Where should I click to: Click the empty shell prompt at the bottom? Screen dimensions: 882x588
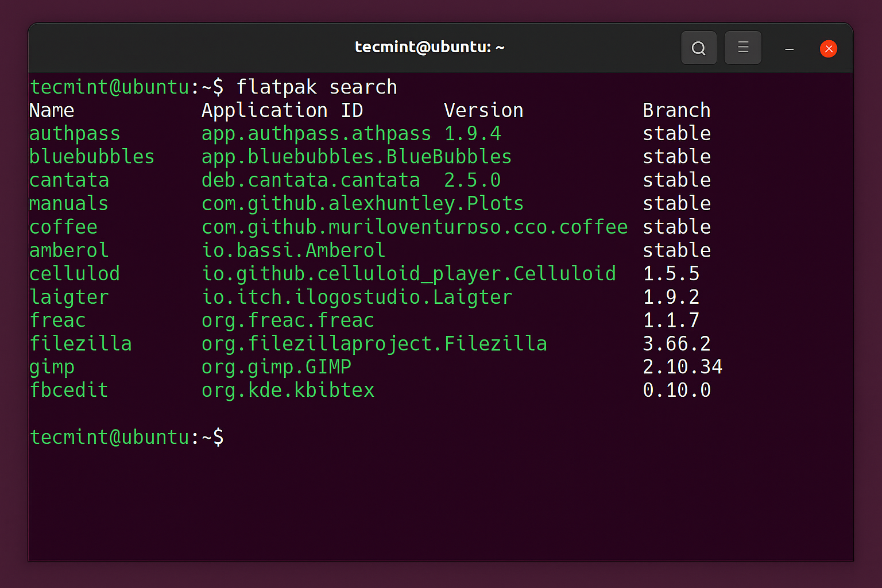pos(126,437)
